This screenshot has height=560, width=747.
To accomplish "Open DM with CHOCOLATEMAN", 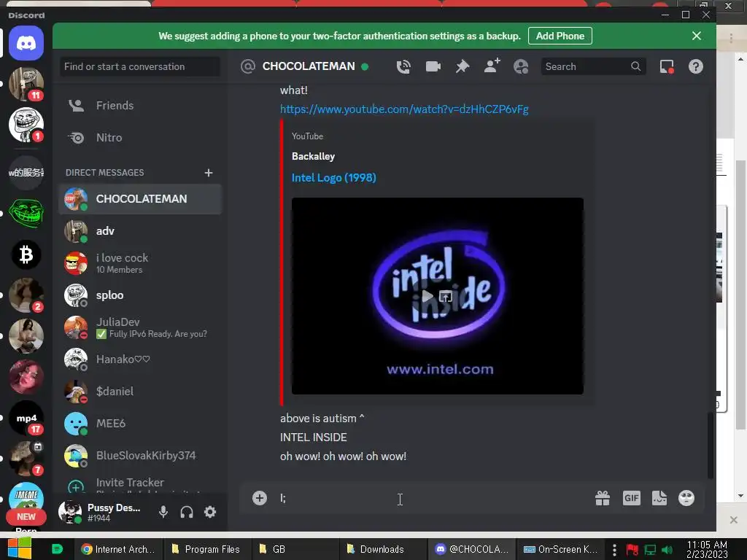I will click(x=140, y=199).
